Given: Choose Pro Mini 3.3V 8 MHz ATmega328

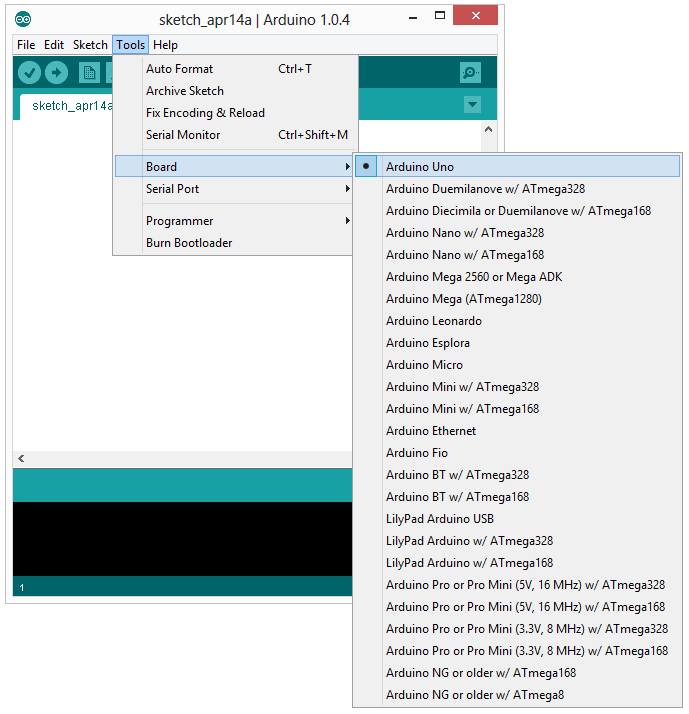Looking at the screenshot, I should 517,629.
